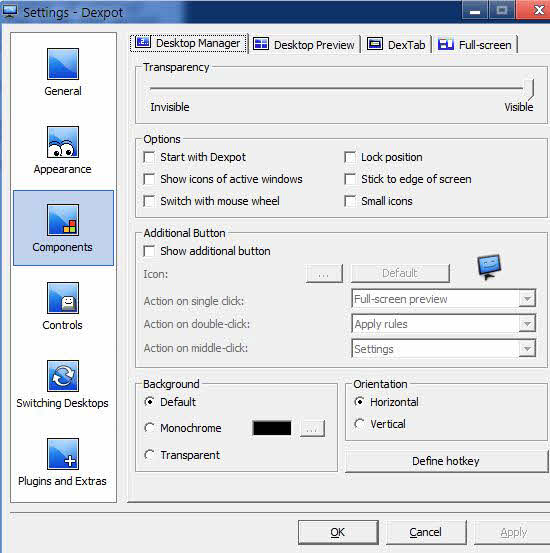Click the monochrome color browse ellipsis button
This screenshot has width=550, height=553.
tap(312, 428)
